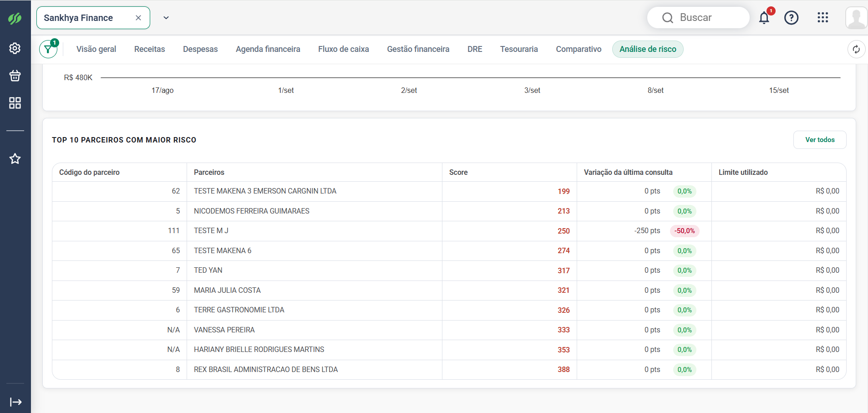
Task: Open settings gear in sidebar
Action: coord(15,48)
